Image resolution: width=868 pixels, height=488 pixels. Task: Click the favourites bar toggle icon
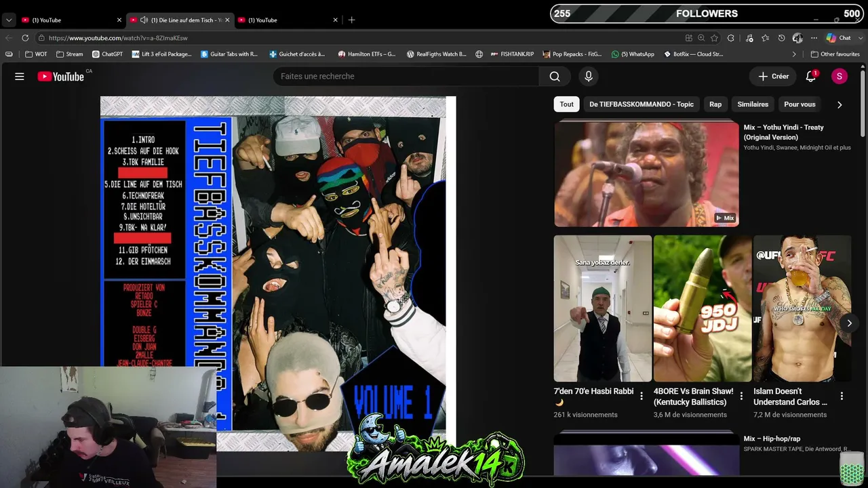tap(9, 54)
